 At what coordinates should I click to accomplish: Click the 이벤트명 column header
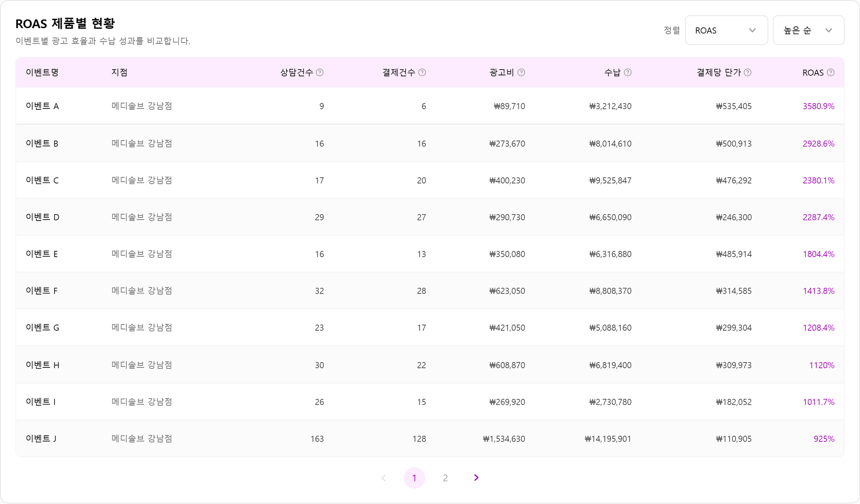click(42, 72)
